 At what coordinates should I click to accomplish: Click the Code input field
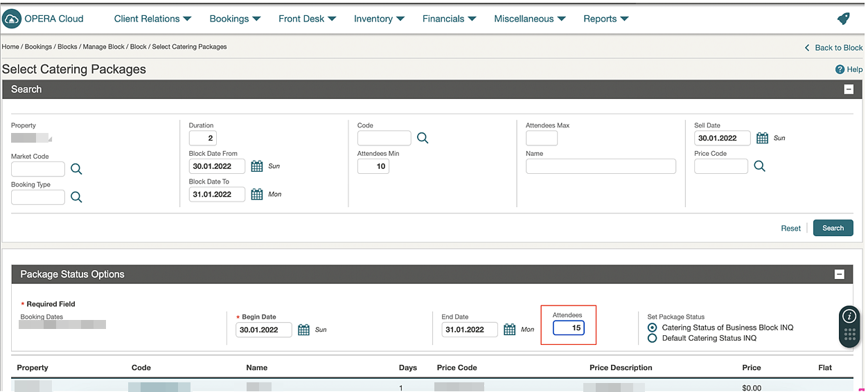pos(384,138)
